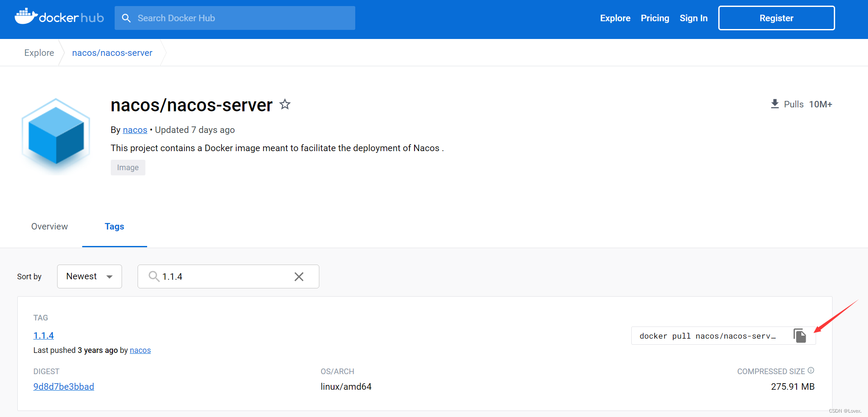
Task: Star the nacos/nacos-server repository
Action: (x=285, y=104)
